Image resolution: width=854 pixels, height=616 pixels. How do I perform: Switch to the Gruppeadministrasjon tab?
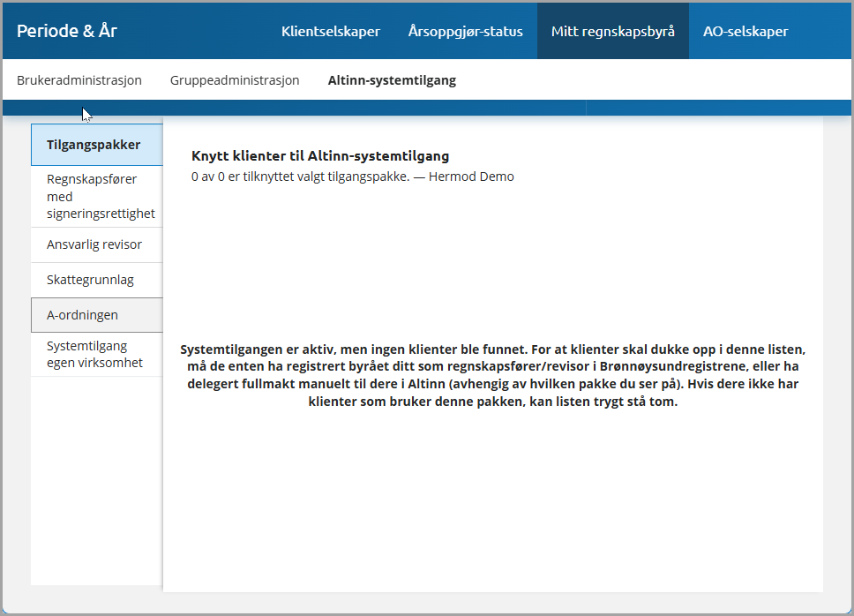(235, 80)
